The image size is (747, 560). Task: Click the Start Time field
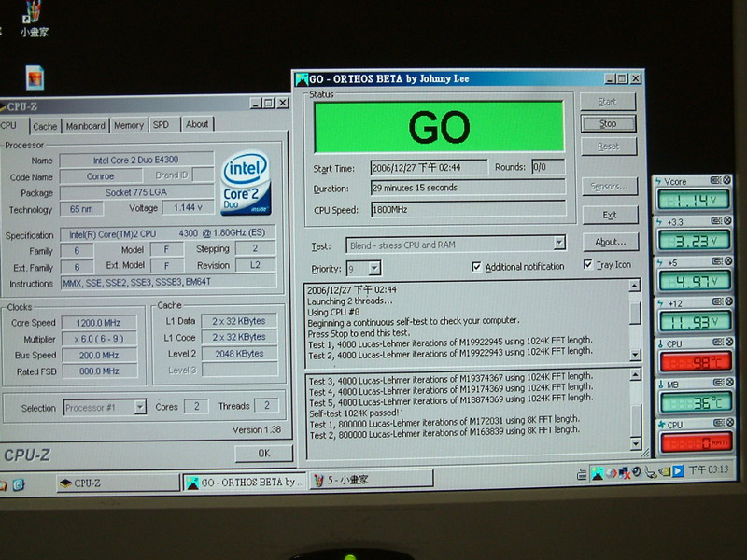click(430, 168)
